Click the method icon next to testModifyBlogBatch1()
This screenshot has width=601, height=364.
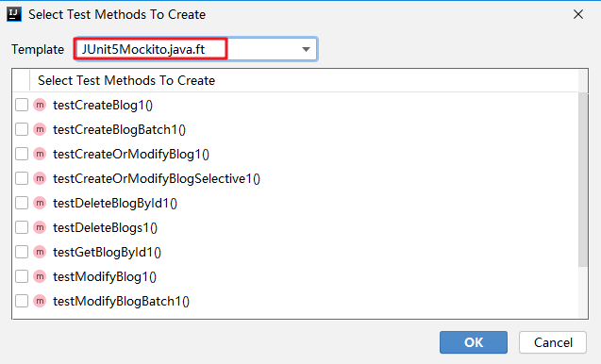[x=40, y=301]
